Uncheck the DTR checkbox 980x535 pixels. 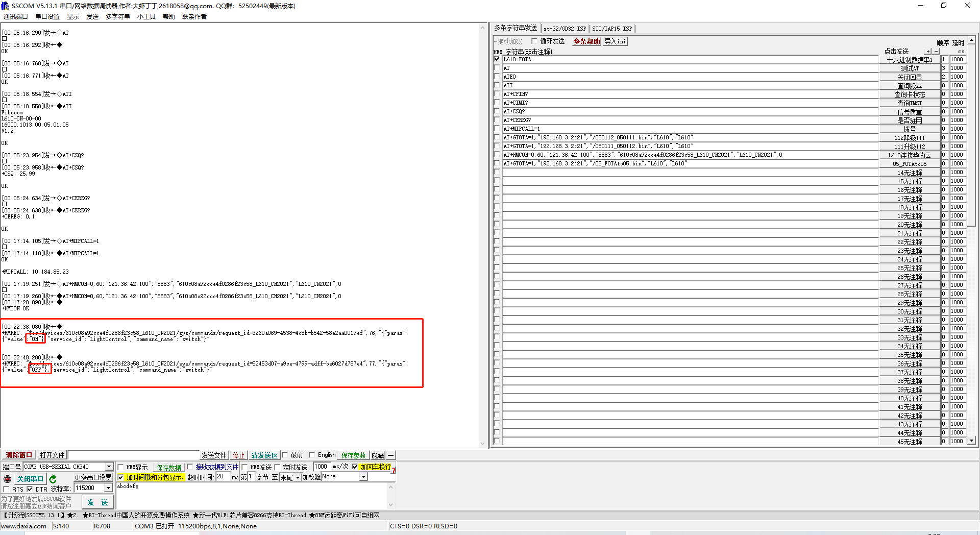click(x=30, y=489)
